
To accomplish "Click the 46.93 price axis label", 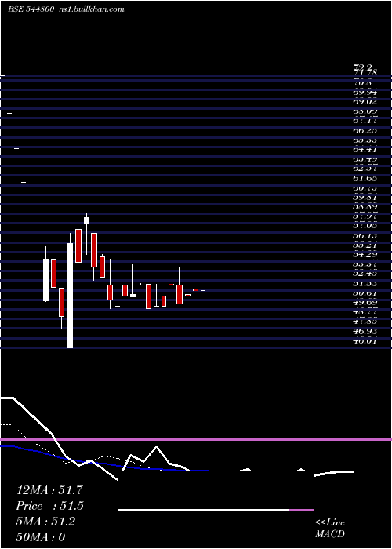I will pyautogui.click(x=365, y=331).
